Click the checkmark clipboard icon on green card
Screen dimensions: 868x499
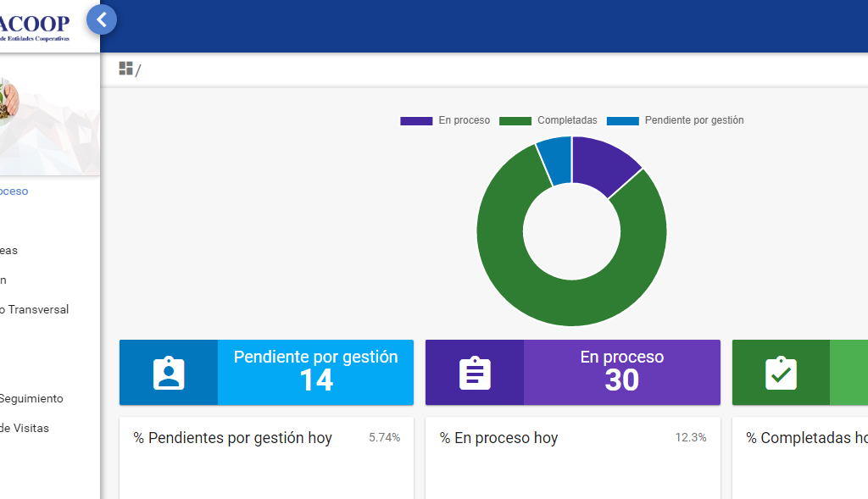780,373
